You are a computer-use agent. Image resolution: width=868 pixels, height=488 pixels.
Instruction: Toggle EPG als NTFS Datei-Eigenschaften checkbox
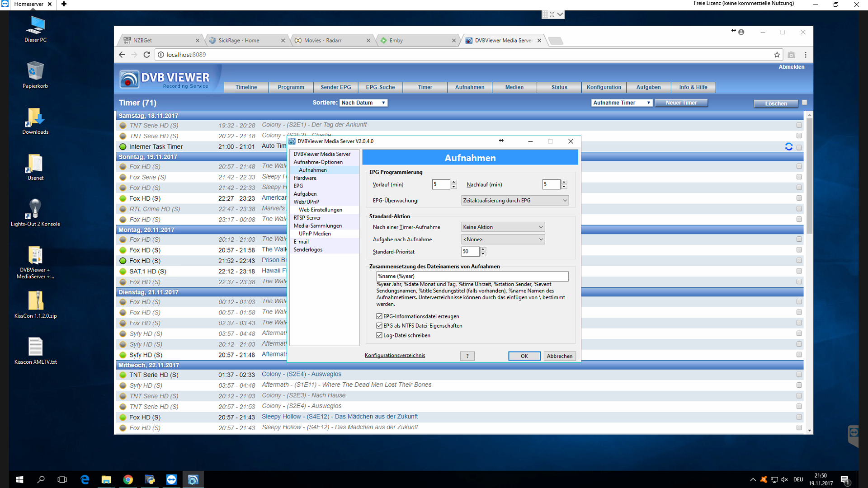(379, 325)
